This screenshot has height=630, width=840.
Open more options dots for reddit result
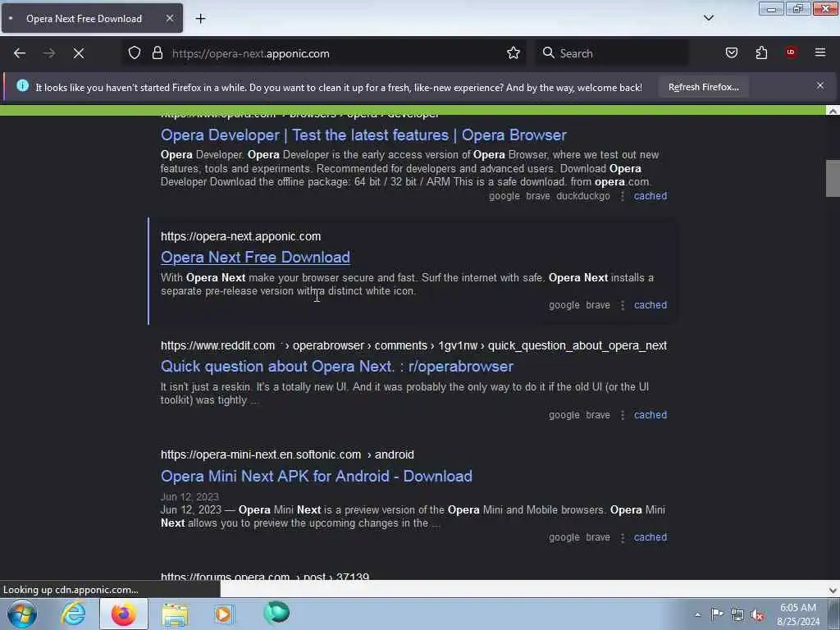[x=622, y=415]
